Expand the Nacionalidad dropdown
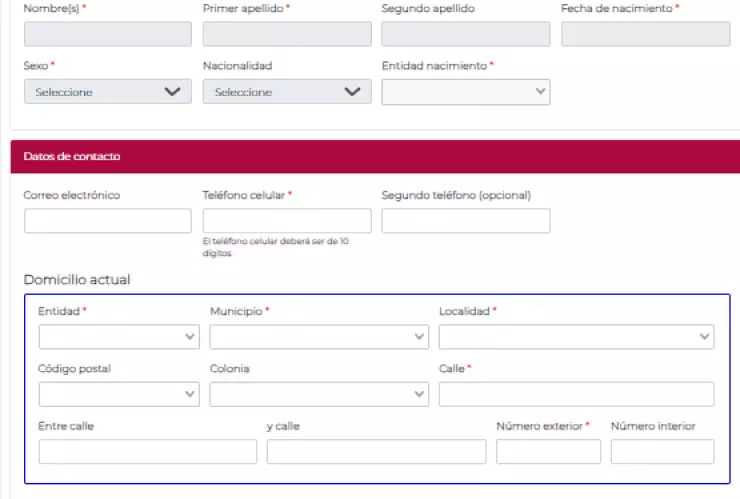This screenshot has width=740, height=499. 286,92
